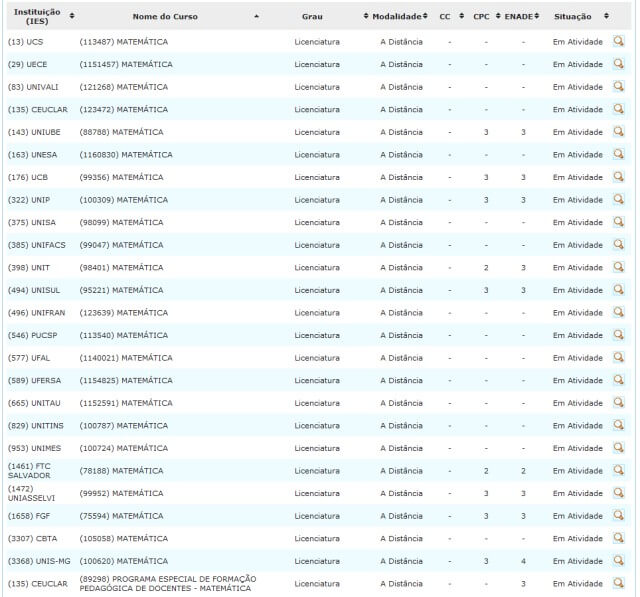Select institution cell (494) UNISUL
Viewport: 640px width, 597px height.
point(34,290)
